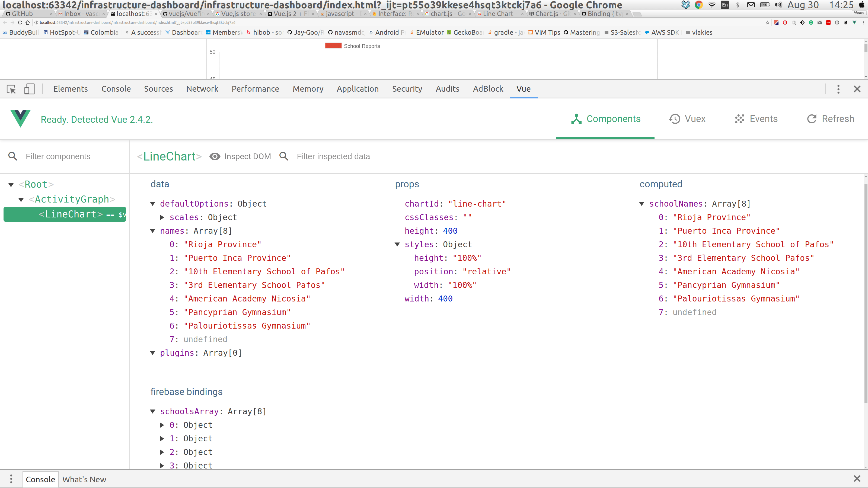Open the GitHub browser tab

pyautogui.click(x=28, y=14)
